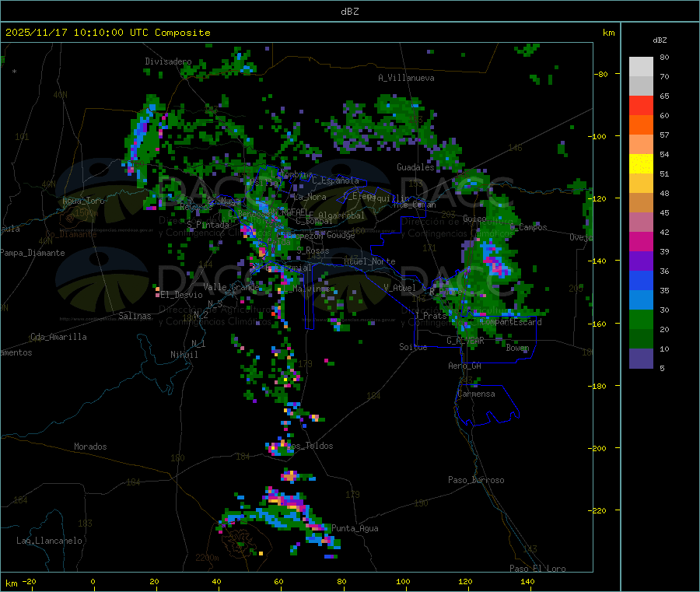The height and width of the screenshot is (592, 700).
Task: Select the mauve 45 dBZ legend swatch
Action: (x=641, y=222)
